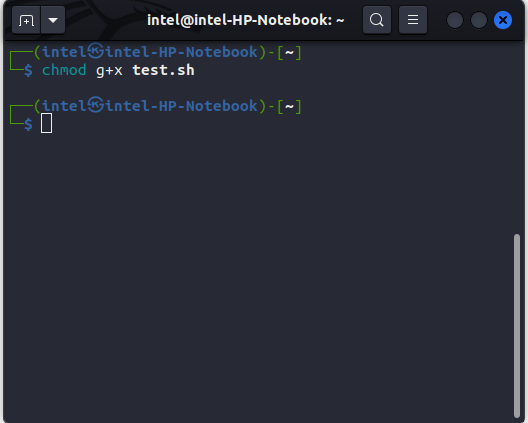Click the 'test.sh' filename in command
528x423 pixels.
click(x=163, y=70)
